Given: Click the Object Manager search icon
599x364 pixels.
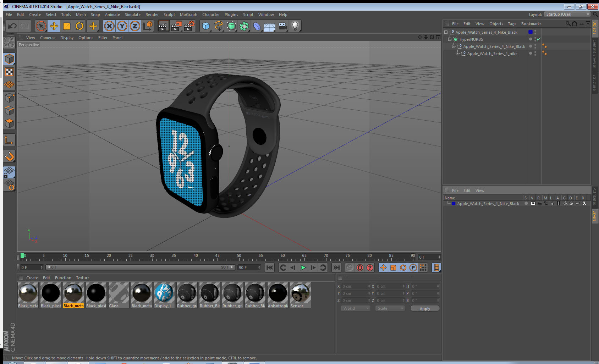Looking at the screenshot, I should pos(568,24).
